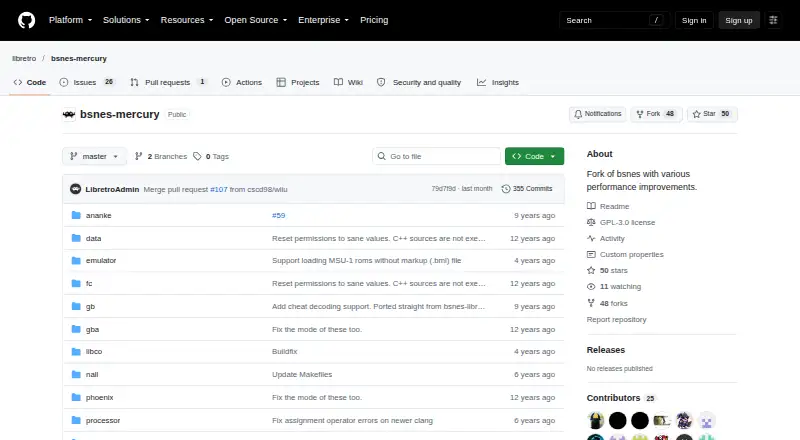
Task: Open the master branch dropdown
Action: pos(94,156)
